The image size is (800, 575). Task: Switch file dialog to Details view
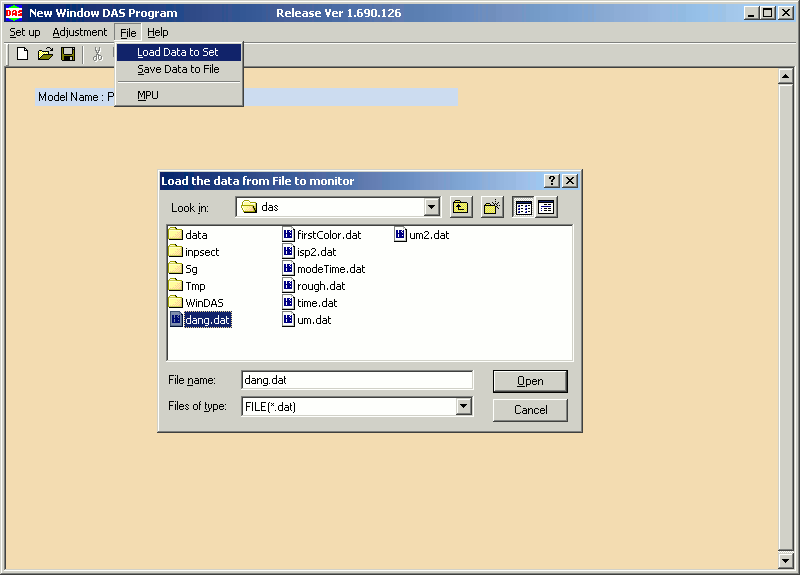point(546,207)
